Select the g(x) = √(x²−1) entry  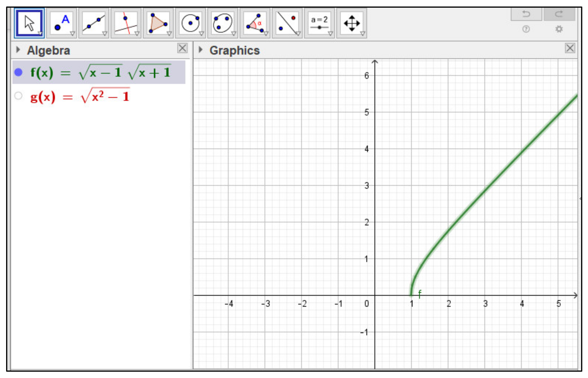[80, 96]
